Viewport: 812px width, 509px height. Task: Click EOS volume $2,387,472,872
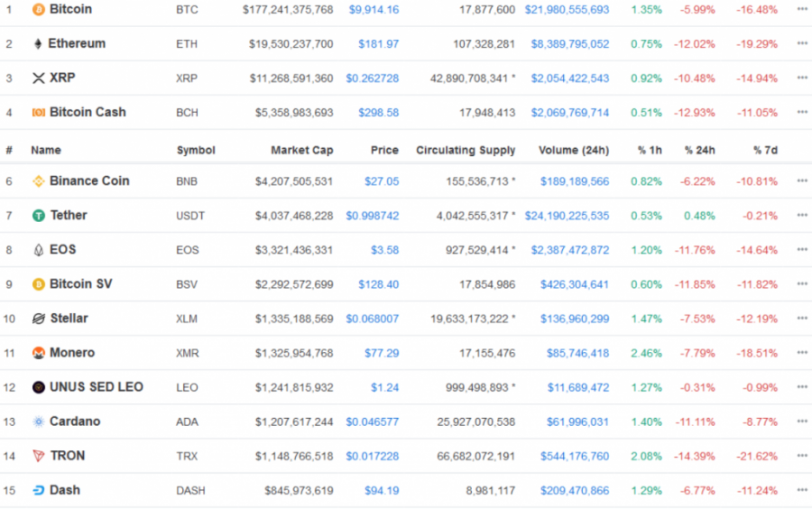pos(570,250)
